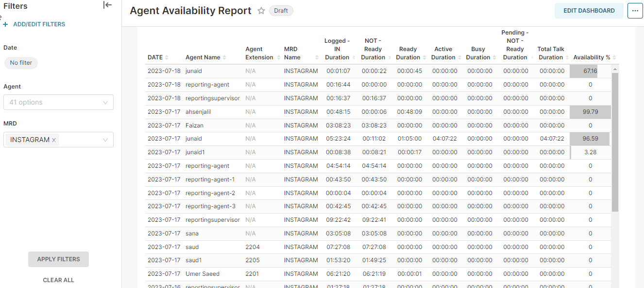
Task: Open the ellipsis more options menu
Action: pyautogui.click(x=635, y=10)
